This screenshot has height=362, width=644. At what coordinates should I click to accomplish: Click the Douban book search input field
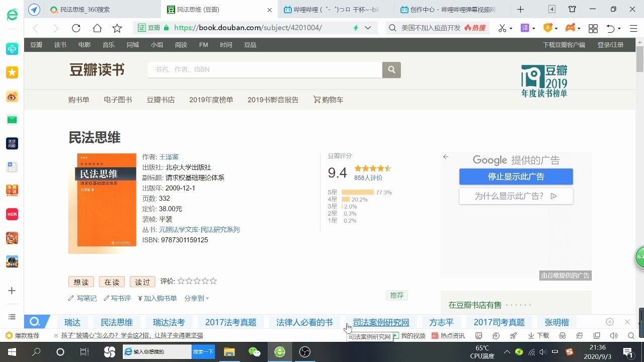coord(265,69)
